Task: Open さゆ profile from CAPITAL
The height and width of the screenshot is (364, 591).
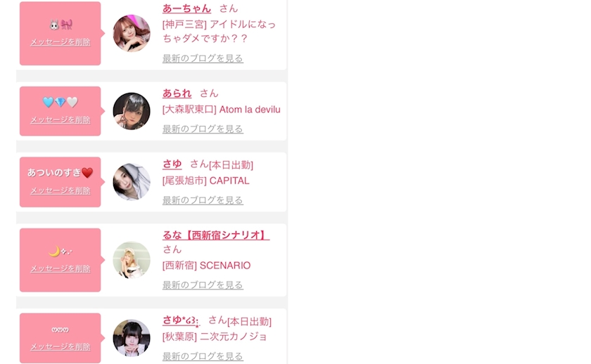Action: pos(172,164)
